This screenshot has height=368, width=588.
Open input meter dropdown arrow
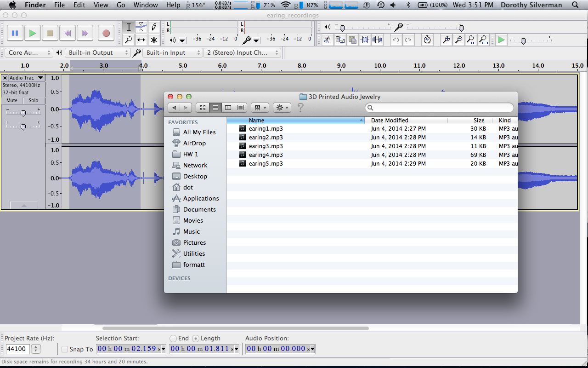[256, 40]
